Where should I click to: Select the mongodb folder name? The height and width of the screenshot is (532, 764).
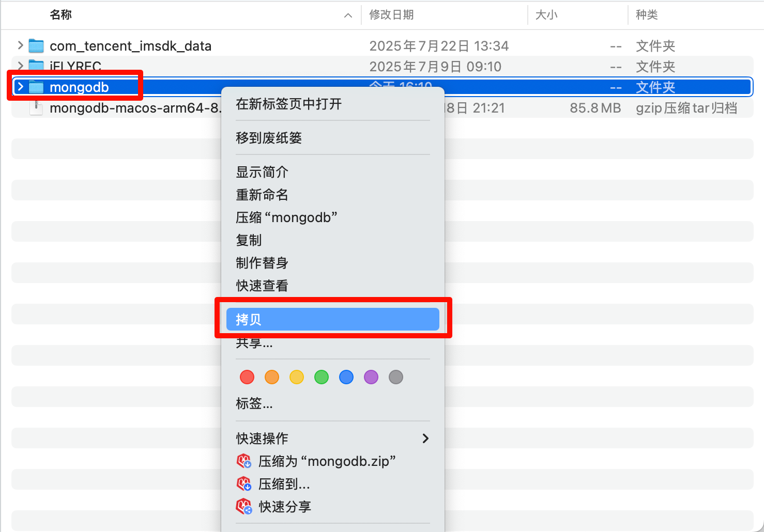pyautogui.click(x=79, y=87)
